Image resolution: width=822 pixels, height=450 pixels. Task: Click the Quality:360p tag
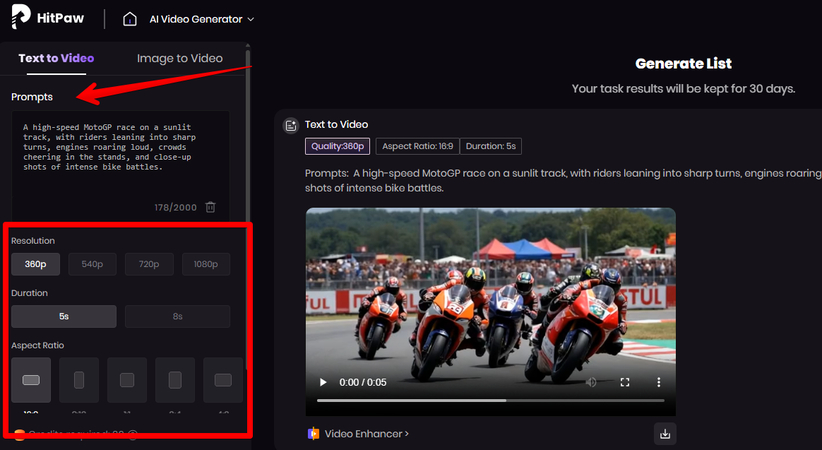pos(338,146)
